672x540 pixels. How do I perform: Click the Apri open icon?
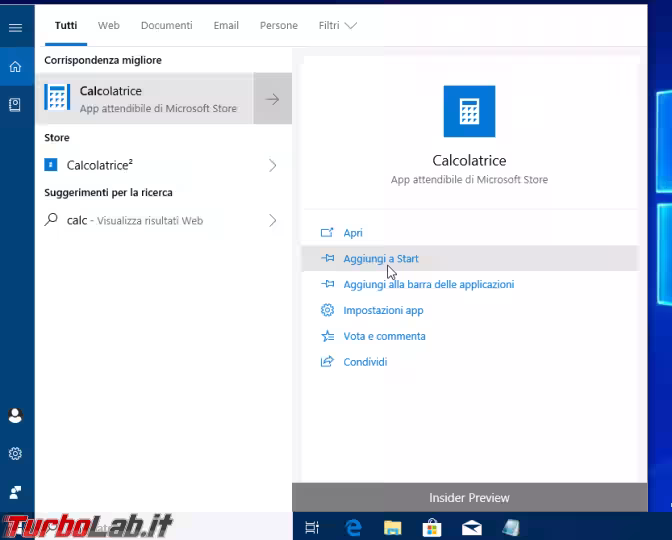pos(327,233)
